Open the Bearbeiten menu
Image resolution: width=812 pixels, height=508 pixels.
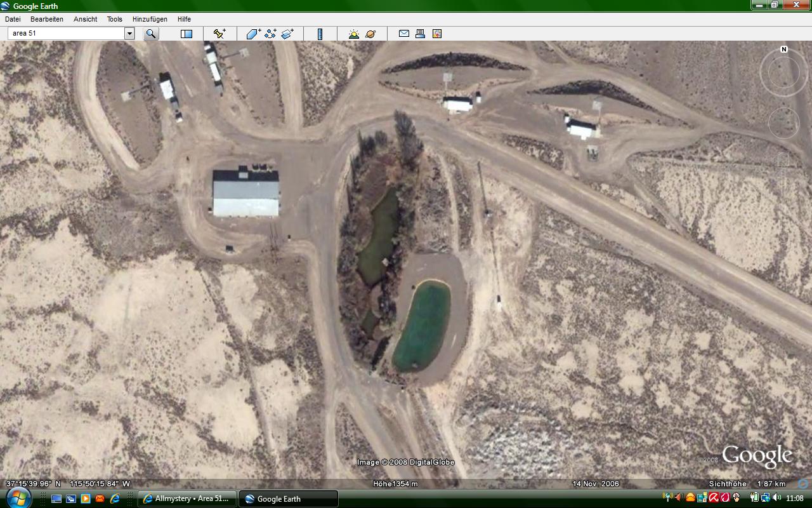click(x=47, y=19)
